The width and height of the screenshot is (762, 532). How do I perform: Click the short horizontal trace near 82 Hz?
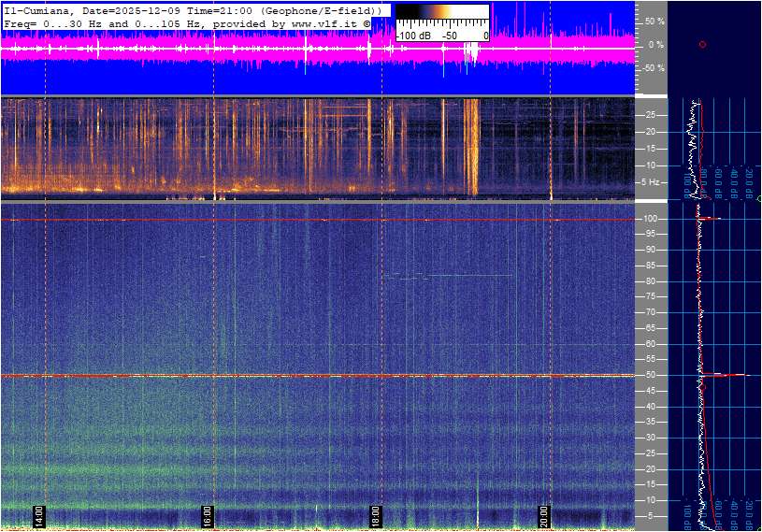449,276
